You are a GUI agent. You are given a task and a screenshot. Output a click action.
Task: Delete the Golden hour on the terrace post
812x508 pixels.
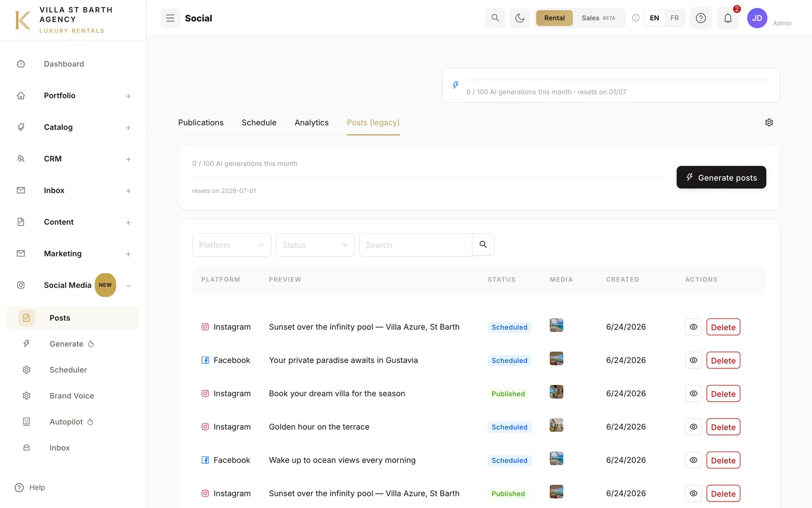[723, 427]
